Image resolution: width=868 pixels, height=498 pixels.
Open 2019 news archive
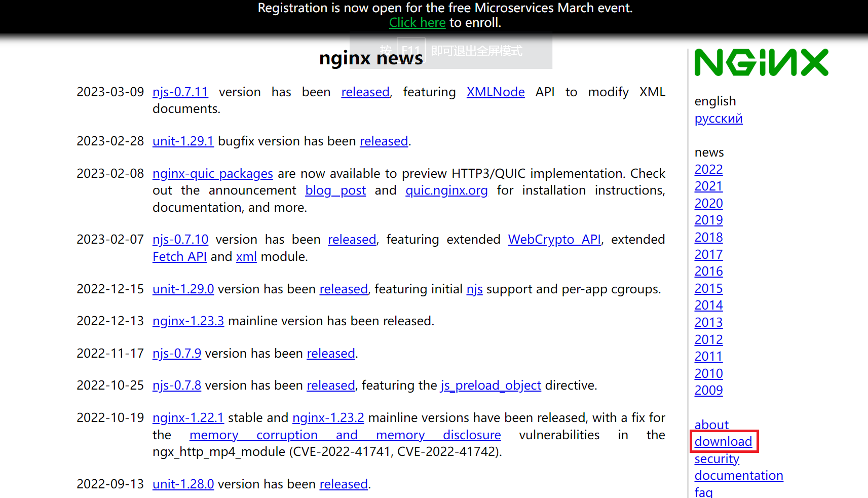pyautogui.click(x=708, y=220)
